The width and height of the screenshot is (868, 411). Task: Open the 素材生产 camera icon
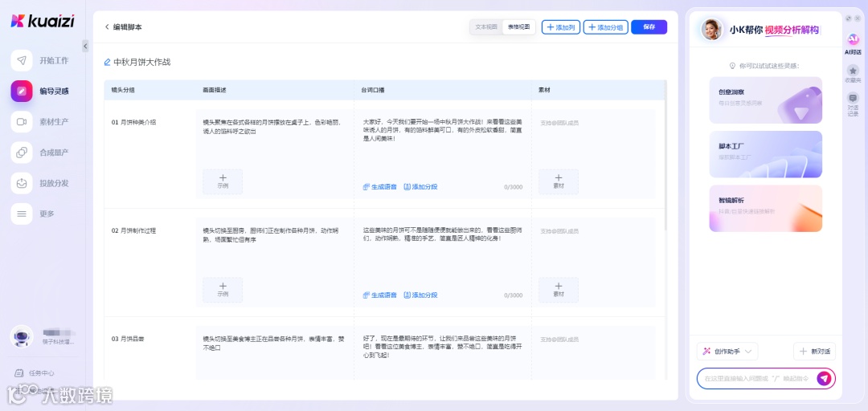tap(22, 122)
